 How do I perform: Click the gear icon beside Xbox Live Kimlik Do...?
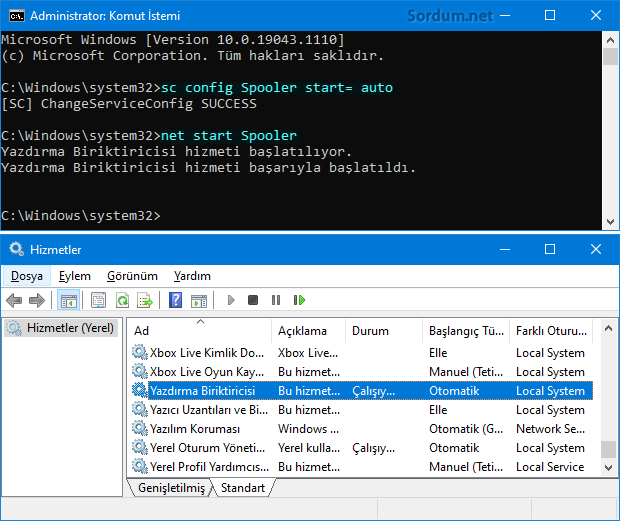[140, 352]
